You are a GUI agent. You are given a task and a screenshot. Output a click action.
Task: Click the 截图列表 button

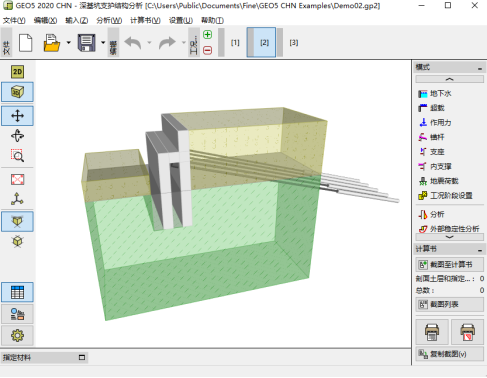(x=449, y=304)
